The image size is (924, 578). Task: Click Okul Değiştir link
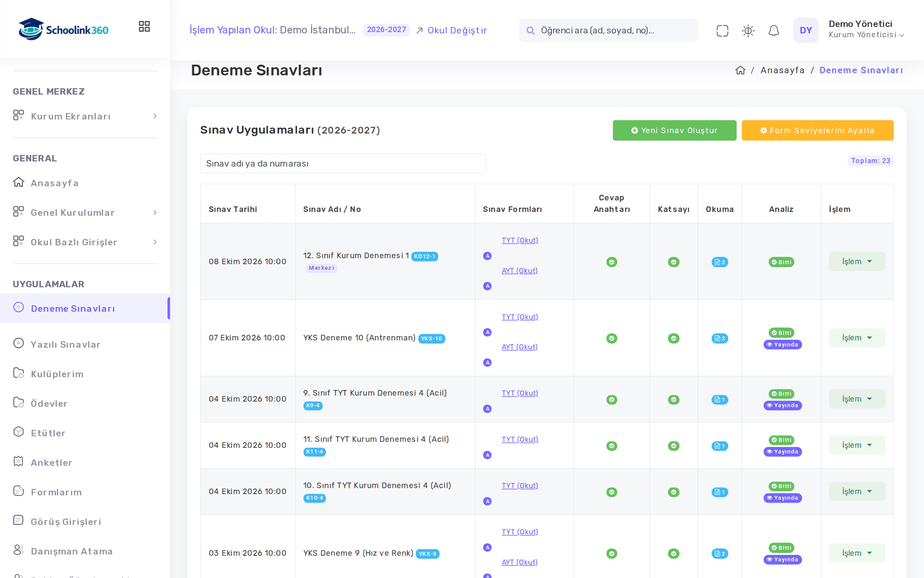coord(452,30)
